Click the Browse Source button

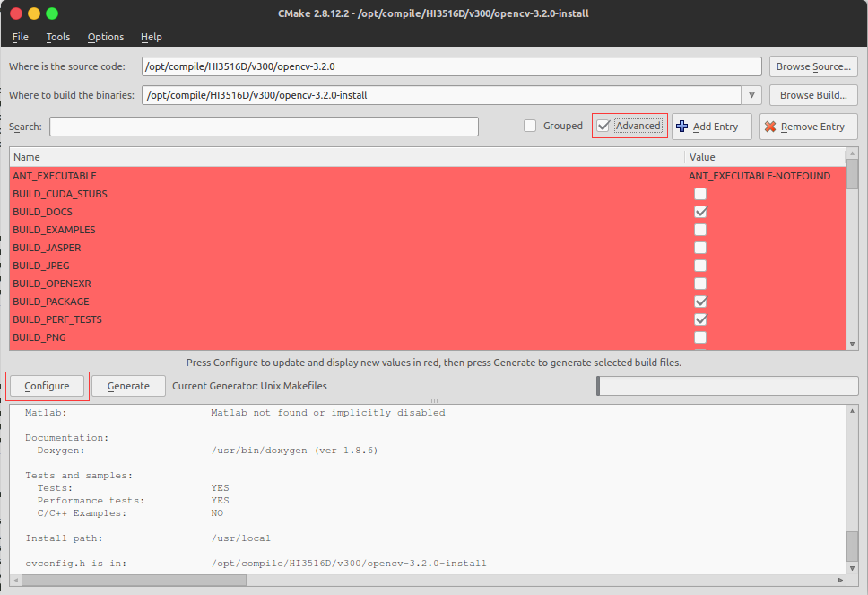click(813, 66)
